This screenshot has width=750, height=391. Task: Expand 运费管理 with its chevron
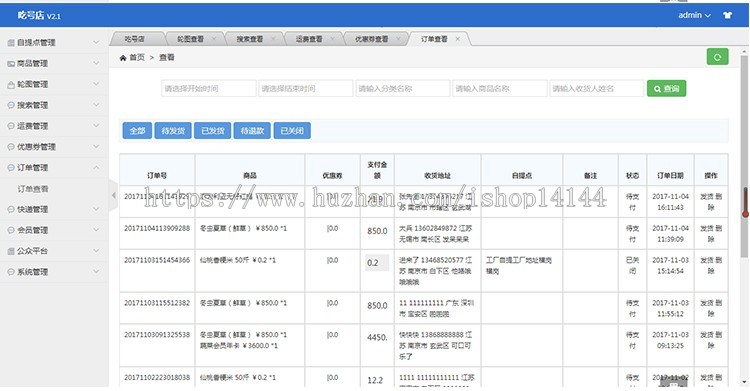96,125
